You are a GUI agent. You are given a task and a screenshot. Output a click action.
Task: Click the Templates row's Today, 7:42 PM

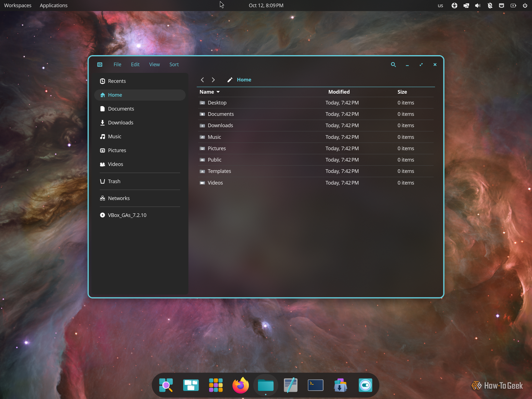pyautogui.click(x=342, y=171)
